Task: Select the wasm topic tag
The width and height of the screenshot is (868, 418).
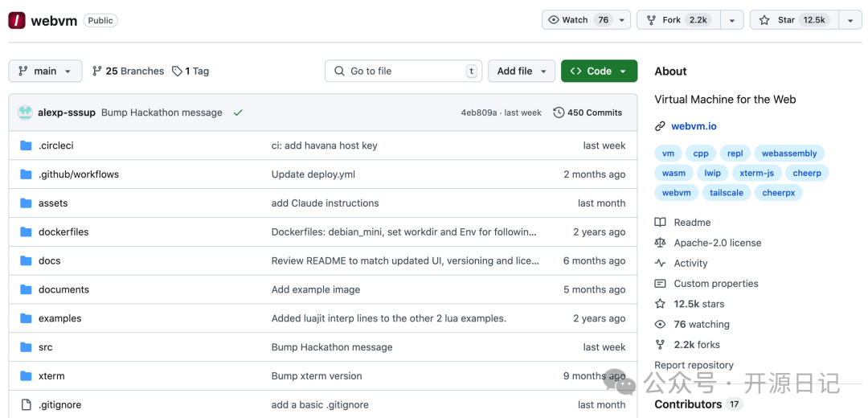Action: [x=674, y=174]
